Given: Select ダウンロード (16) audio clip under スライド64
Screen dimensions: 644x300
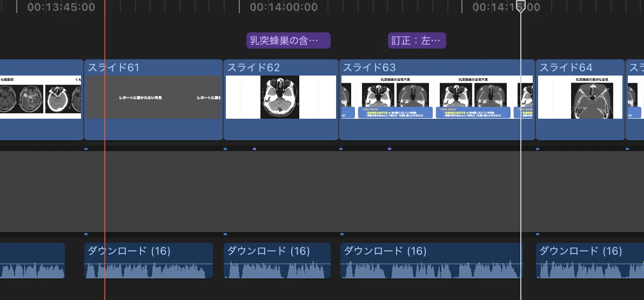Looking at the screenshot, I should [590, 261].
